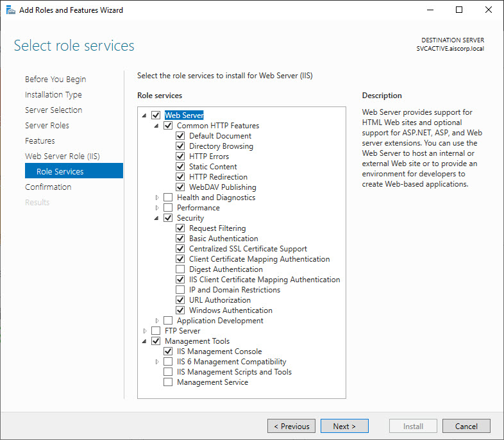Collapse the Common HTTP Features node
The width and height of the screenshot is (504, 440).
pyautogui.click(x=157, y=126)
